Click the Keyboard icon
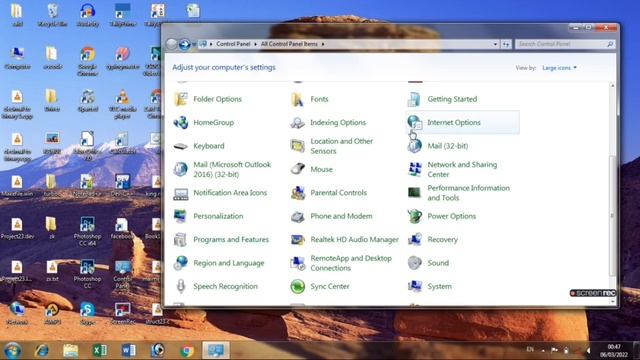 point(181,146)
